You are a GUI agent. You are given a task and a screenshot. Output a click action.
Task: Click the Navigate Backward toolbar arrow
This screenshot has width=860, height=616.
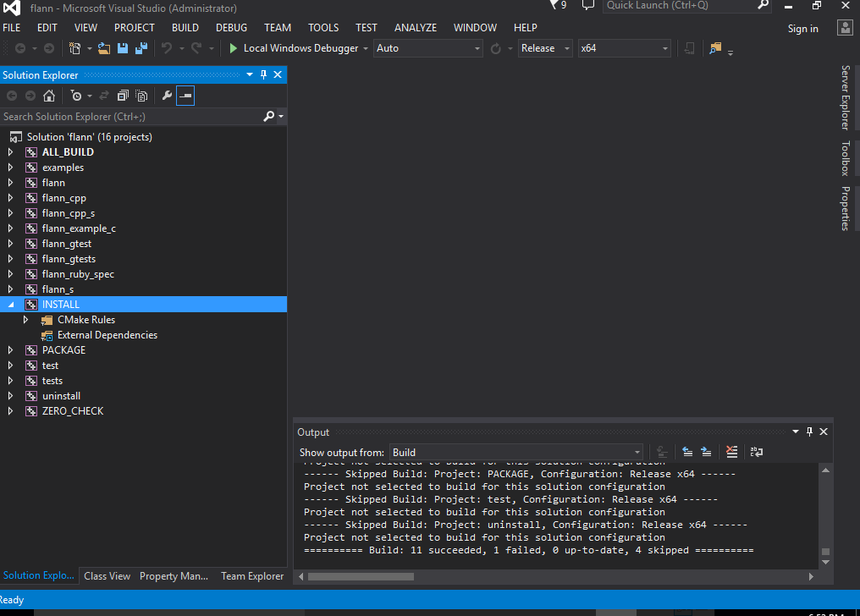point(20,48)
